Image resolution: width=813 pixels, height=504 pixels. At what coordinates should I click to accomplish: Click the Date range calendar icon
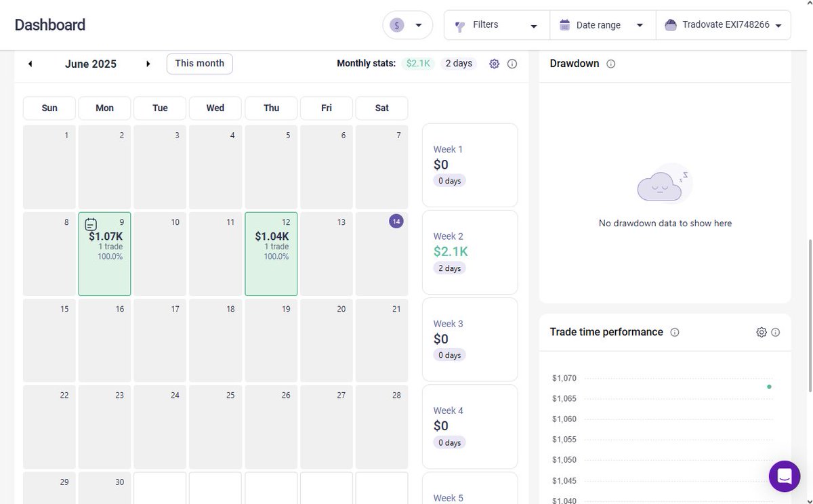point(564,25)
